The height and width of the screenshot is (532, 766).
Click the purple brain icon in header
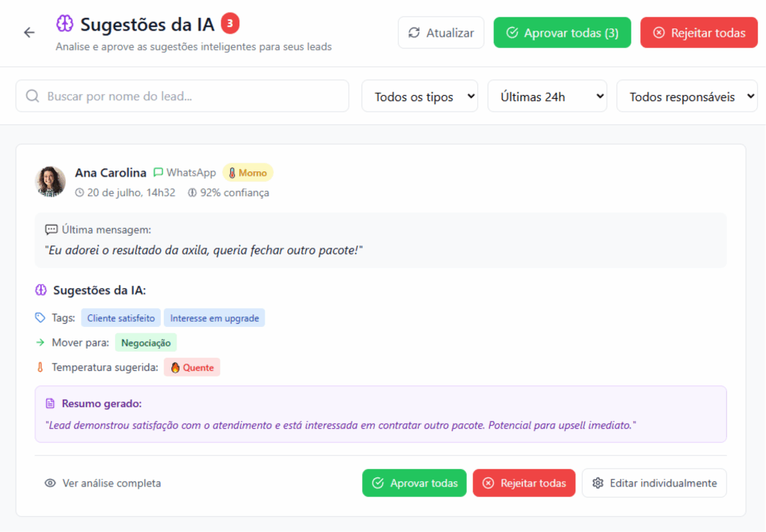(65, 24)
